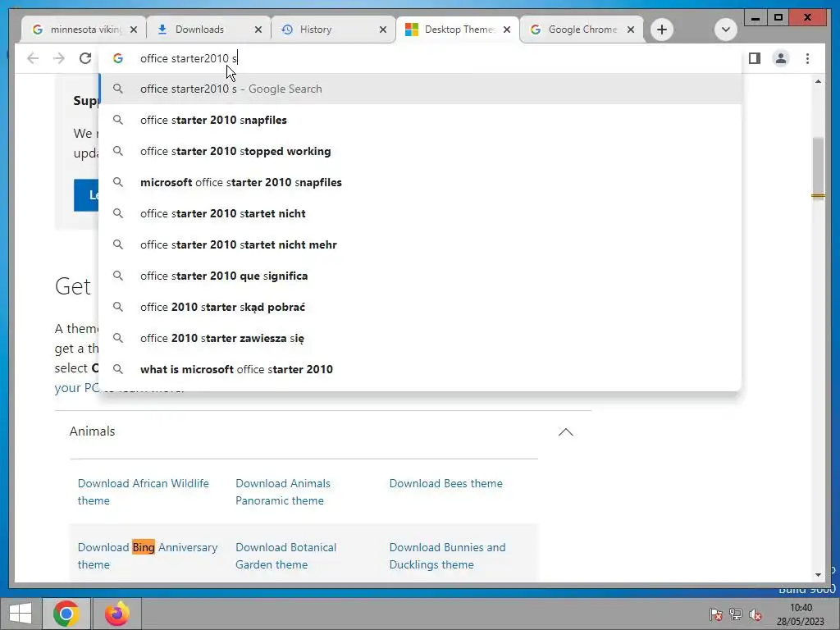Close the Desktop Themes tab
Viewport: 840px width, 630px height.
tap(507, 30)
